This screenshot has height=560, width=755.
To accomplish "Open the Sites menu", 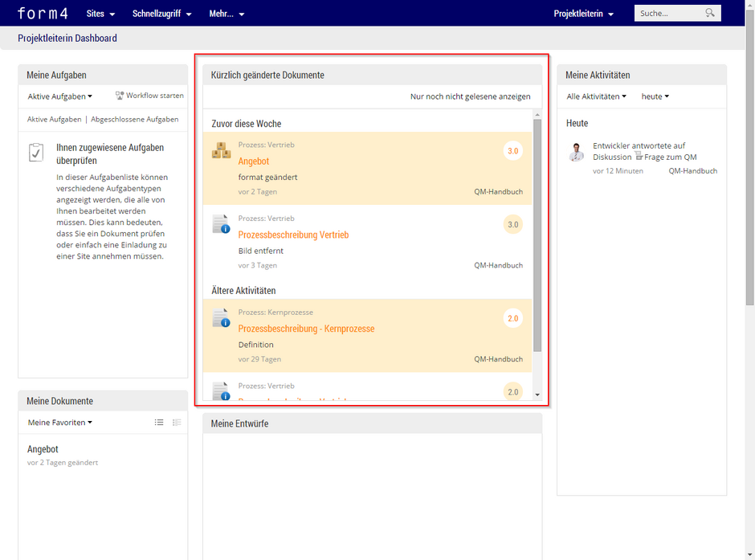I will [100, 14].
